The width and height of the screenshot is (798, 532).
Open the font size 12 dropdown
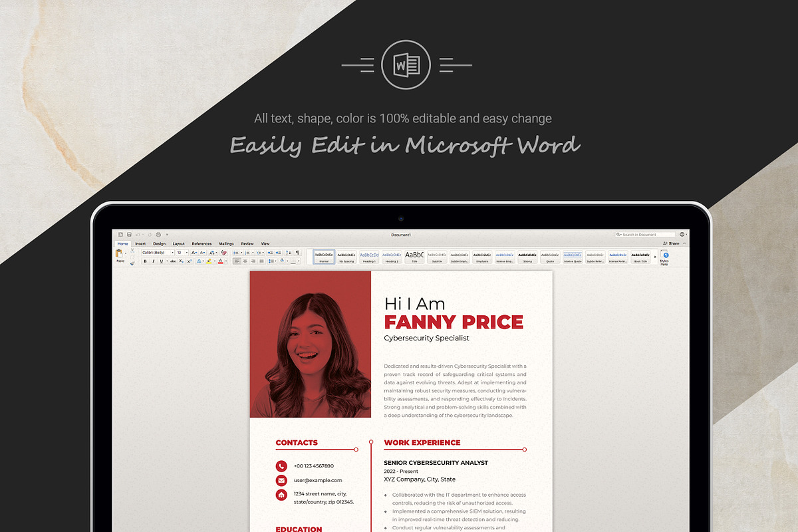click(x=187, y=253)
